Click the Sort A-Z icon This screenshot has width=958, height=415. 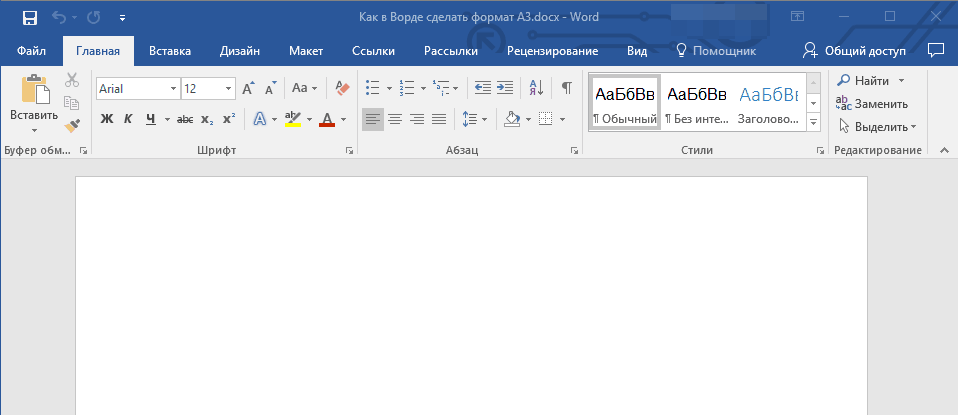[x=535, y=88]
